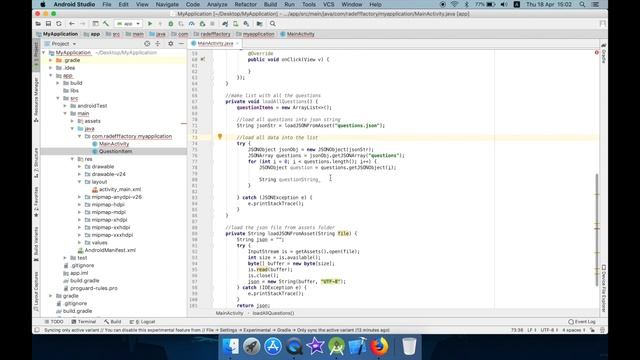
Task: Navigate forward with the right arrow icon
Action: [82, 24]
